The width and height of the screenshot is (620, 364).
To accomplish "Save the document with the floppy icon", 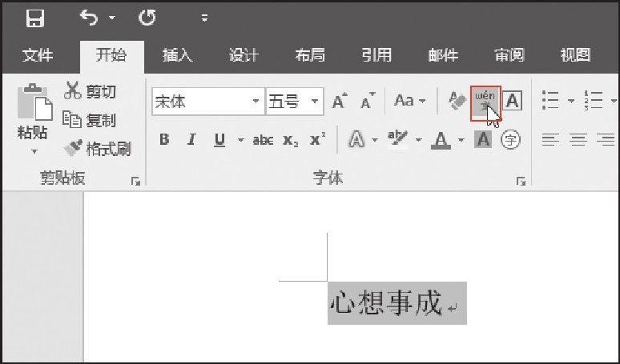I will click(x=35, y=18).
